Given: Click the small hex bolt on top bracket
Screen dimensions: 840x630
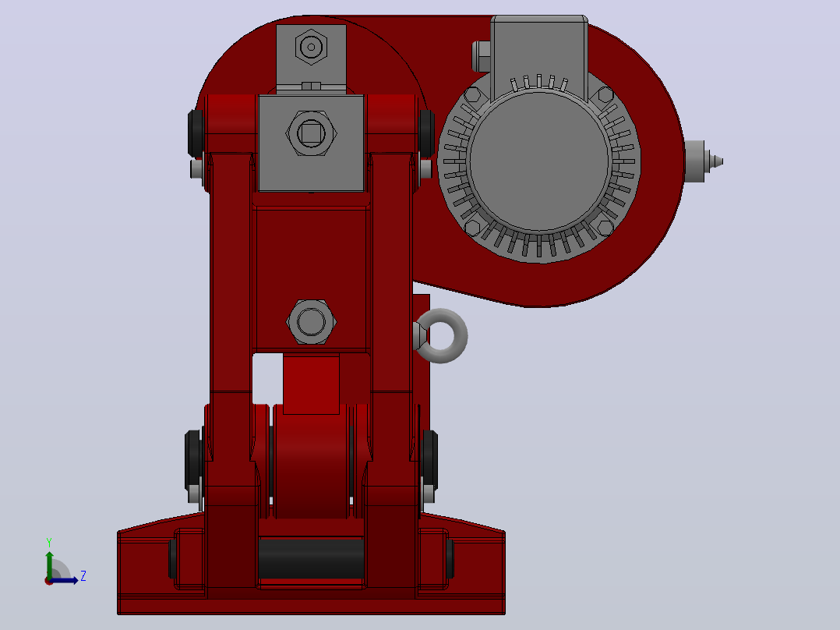Looking at the screenshot, I should pos(311,48).
